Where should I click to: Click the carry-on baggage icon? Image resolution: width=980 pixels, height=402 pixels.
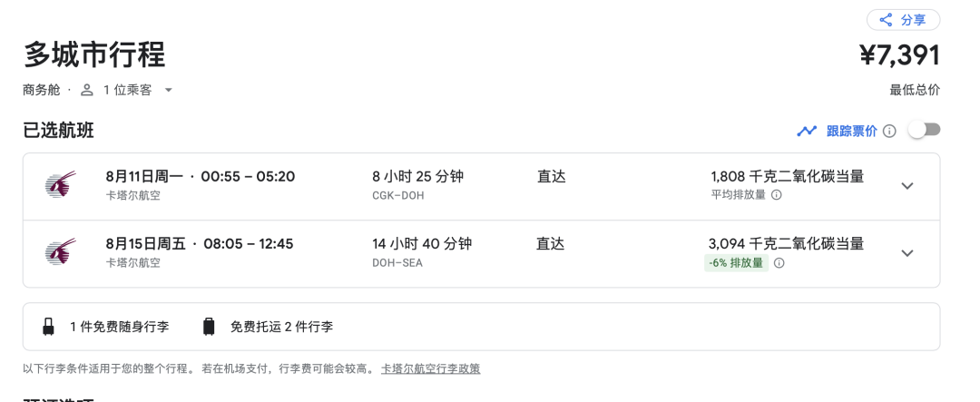[48, 327]
